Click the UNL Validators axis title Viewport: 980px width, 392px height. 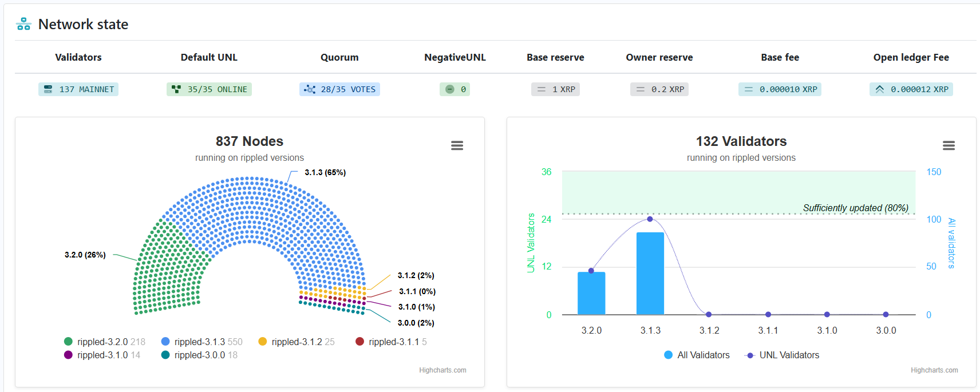click(531, 243)
